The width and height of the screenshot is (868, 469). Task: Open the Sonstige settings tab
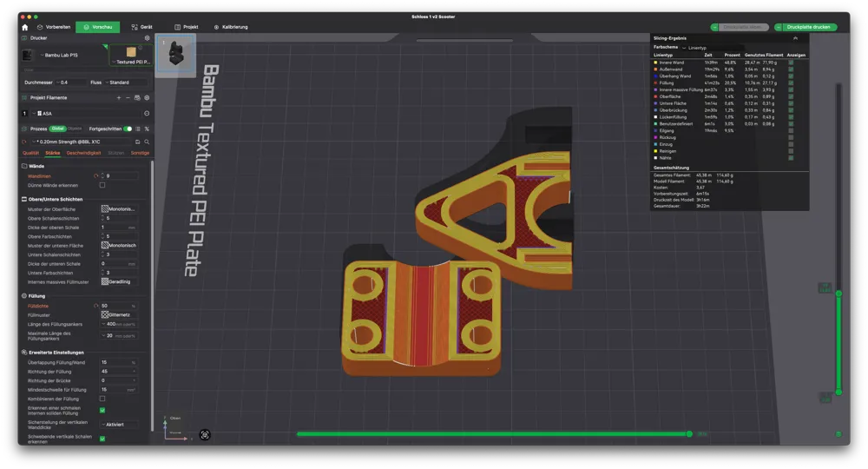click(140, 153)
